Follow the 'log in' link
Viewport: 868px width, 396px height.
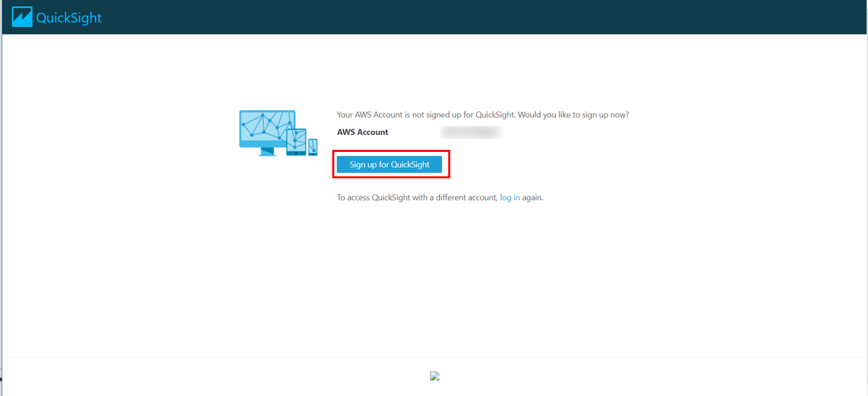click(x=510, y=198)
